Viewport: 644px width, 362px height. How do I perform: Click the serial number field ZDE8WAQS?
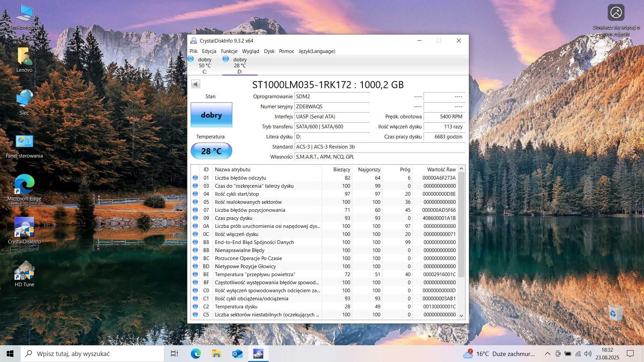point(332,107)
